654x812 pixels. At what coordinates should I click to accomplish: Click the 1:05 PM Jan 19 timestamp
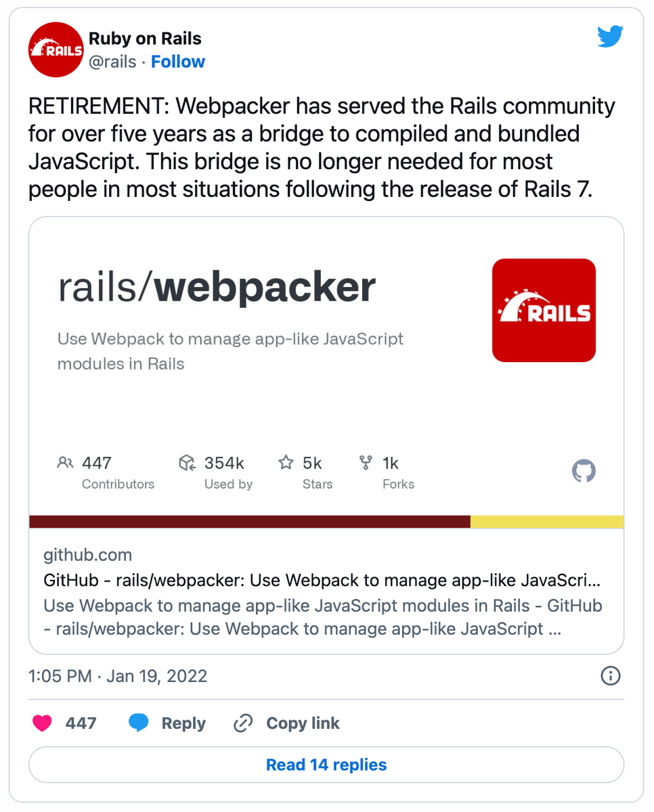pyautogui.click(x=118, y=676)
